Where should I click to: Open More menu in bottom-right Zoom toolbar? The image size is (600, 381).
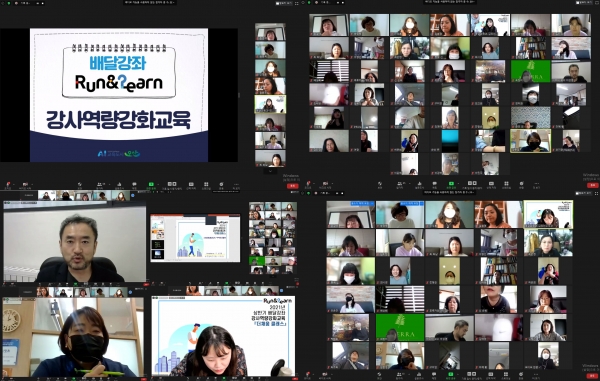pos(536,375)
